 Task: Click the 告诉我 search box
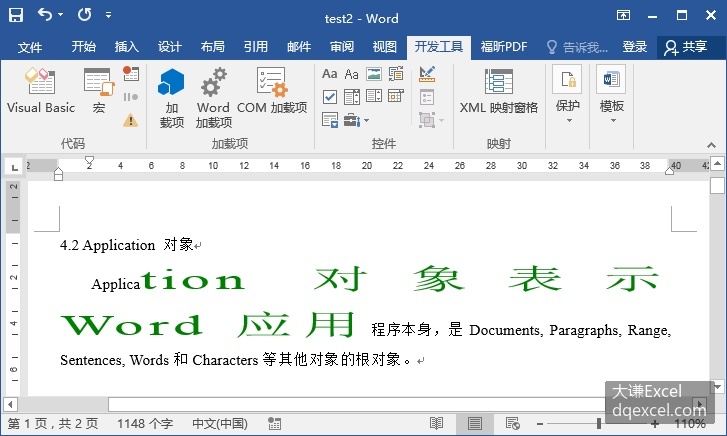(577, 47)
